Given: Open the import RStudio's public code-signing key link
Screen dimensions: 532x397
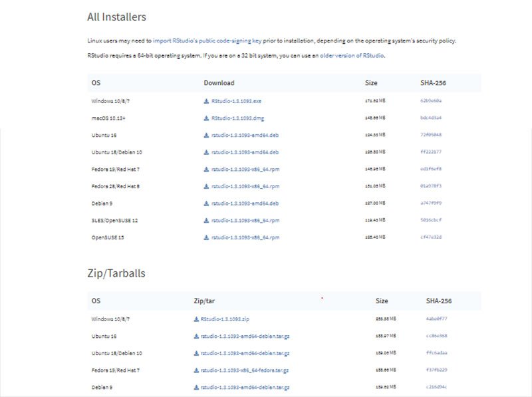Looking at the screenshot, I should coord(207,41).
